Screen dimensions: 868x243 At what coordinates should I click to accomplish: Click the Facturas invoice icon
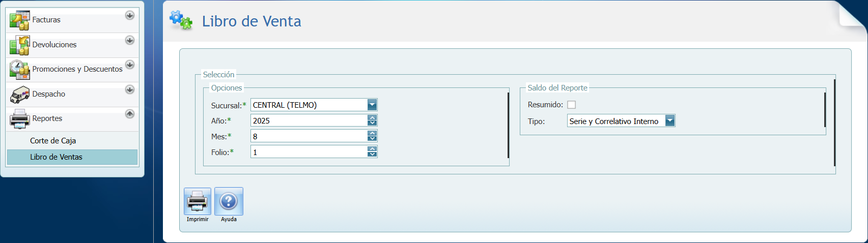[19, 20]
